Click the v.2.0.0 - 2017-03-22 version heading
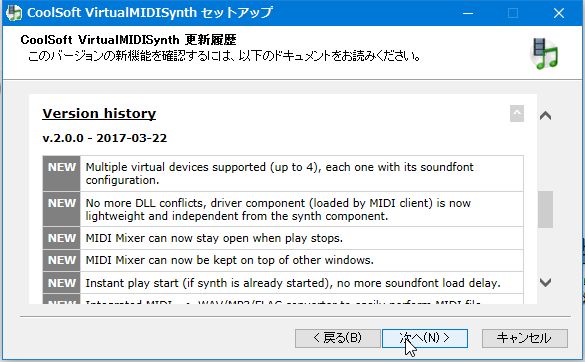The height and width of the screenshot is (362, 585). point(104,138)
